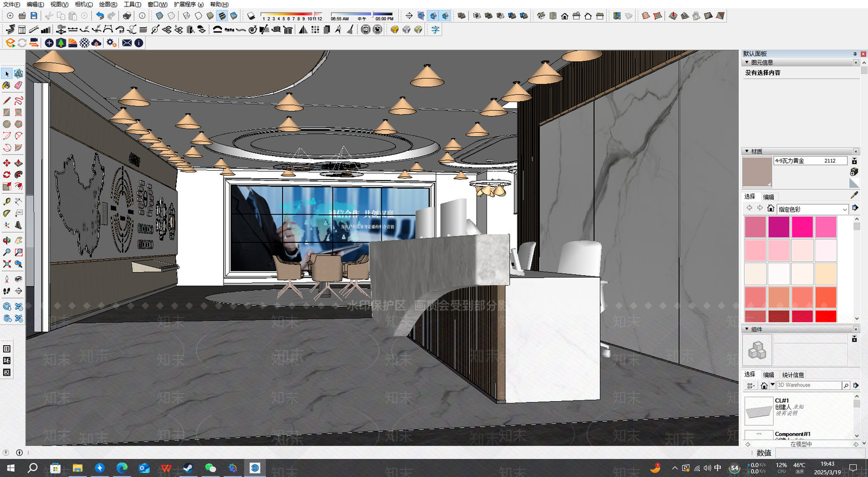
Task: Select the arrow Select tool
Action: (x=7, y=74)
